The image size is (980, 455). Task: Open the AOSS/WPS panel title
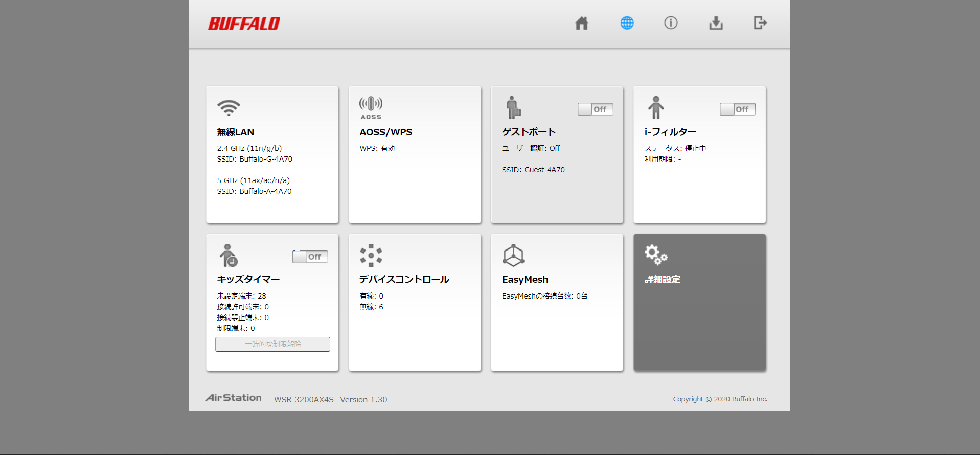point(386,132)
